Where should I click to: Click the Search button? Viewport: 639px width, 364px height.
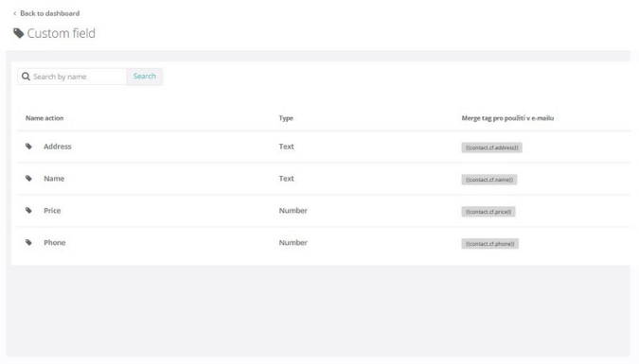coord(145,77)
